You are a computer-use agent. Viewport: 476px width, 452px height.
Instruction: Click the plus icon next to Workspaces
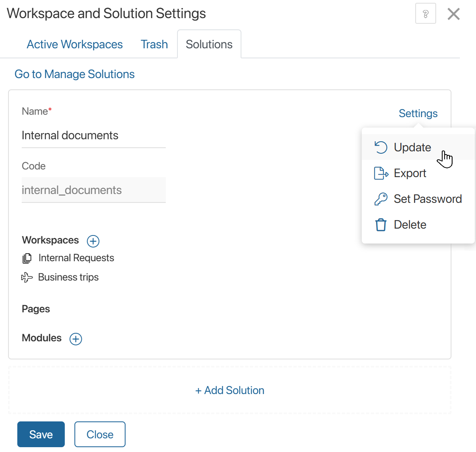coord(93,241)
